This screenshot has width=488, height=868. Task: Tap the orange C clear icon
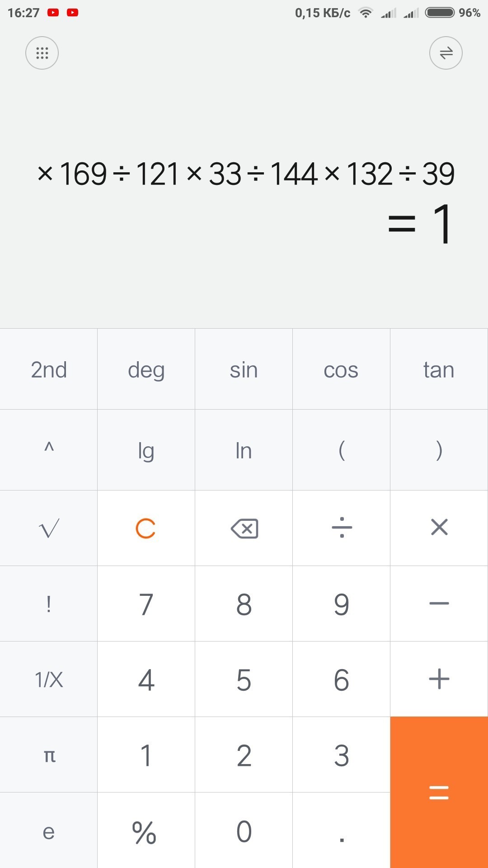pos(146,528)
